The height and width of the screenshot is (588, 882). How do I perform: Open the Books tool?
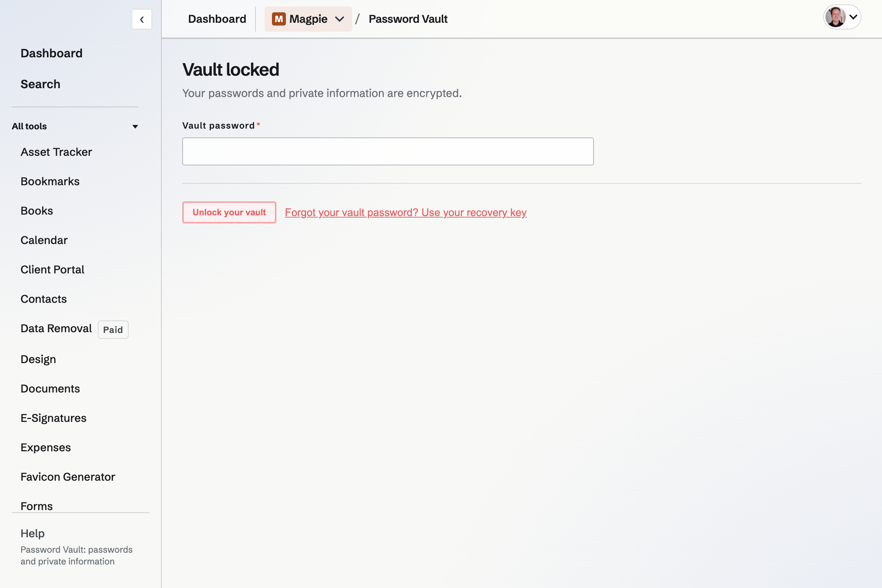36,211
